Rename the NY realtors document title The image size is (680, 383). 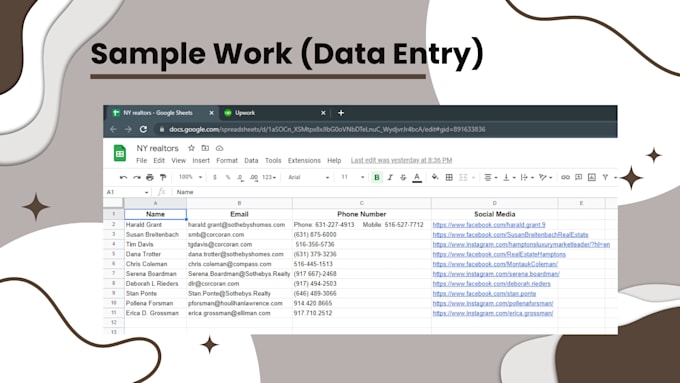[x=157, y=148]
